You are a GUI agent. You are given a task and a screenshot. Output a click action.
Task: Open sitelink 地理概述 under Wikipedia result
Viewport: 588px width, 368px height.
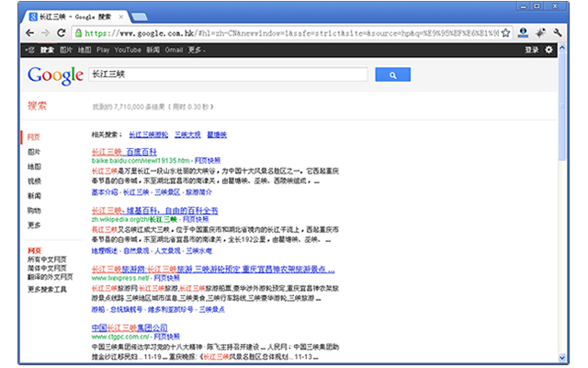coord(105,251)
